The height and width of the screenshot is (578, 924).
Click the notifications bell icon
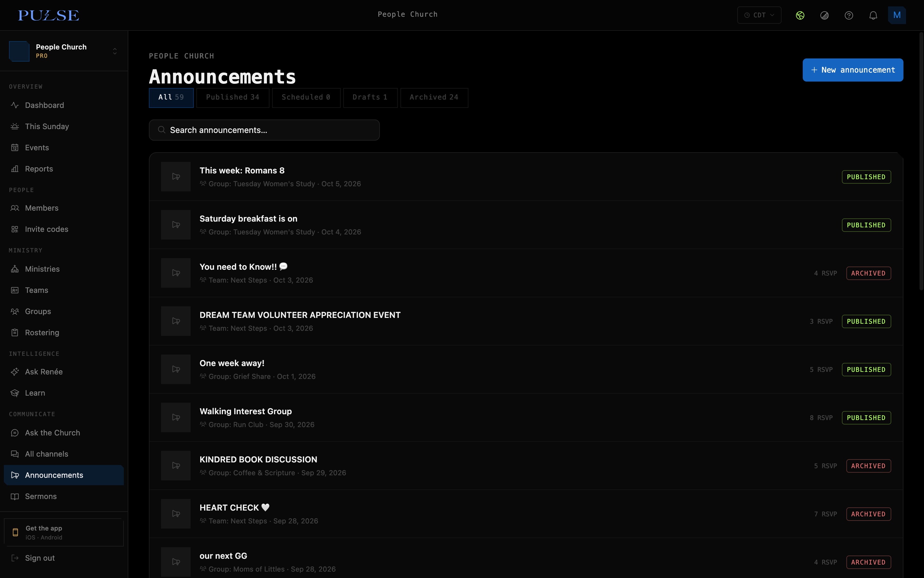873,15
